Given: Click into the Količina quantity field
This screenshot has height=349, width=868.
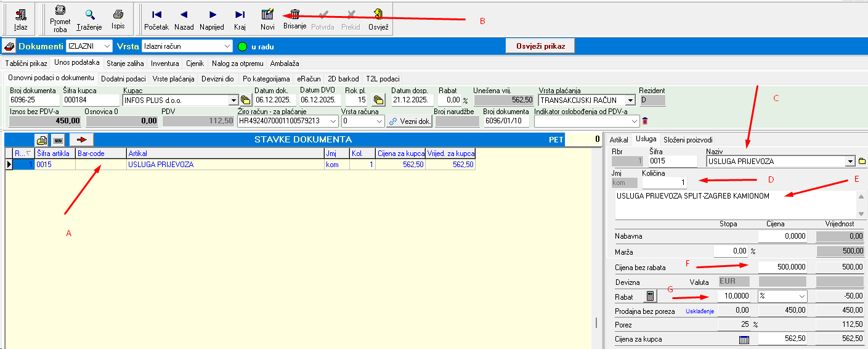Looking at the screenshot, I should [664, 183].
